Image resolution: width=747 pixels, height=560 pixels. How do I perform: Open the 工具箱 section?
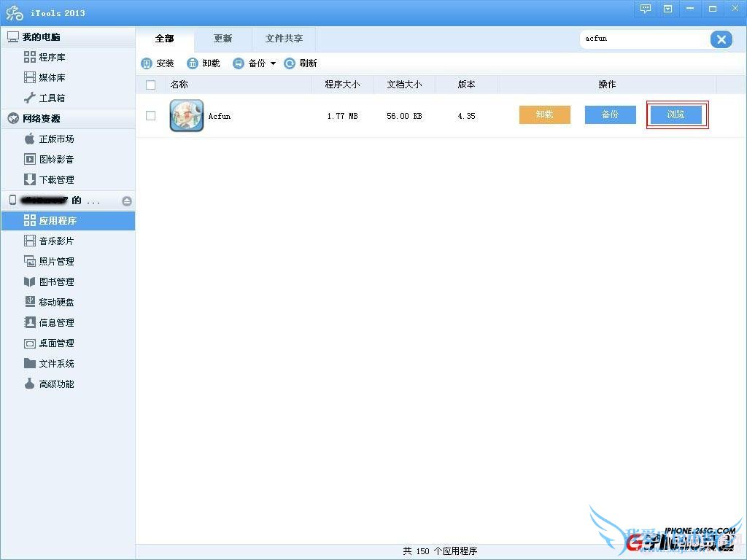(x=50, y=98)
